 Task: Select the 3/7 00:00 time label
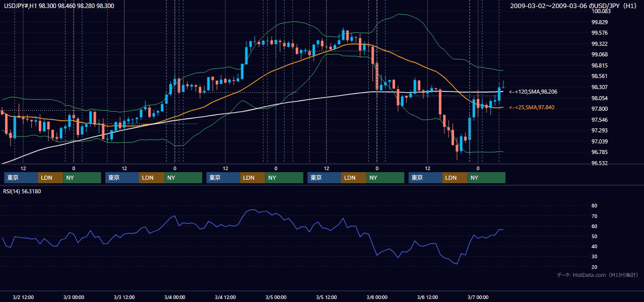478,297
